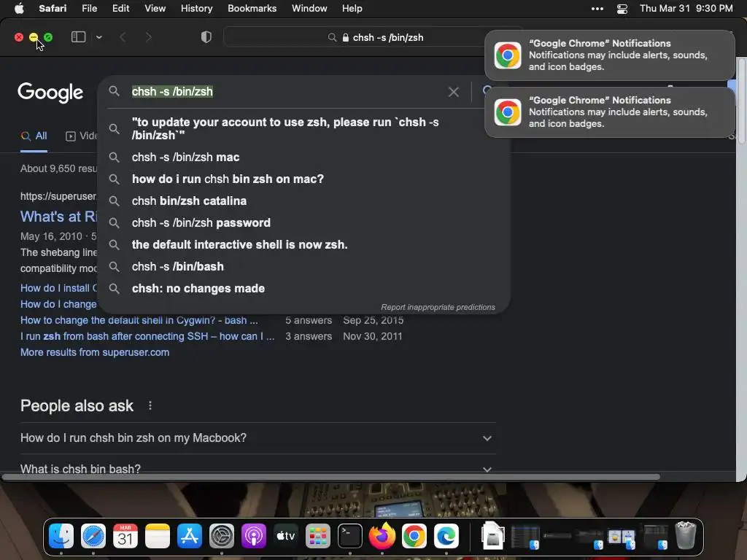The image size is (747, 560).
Task: Open the File menu
Action: pos(89,9)
